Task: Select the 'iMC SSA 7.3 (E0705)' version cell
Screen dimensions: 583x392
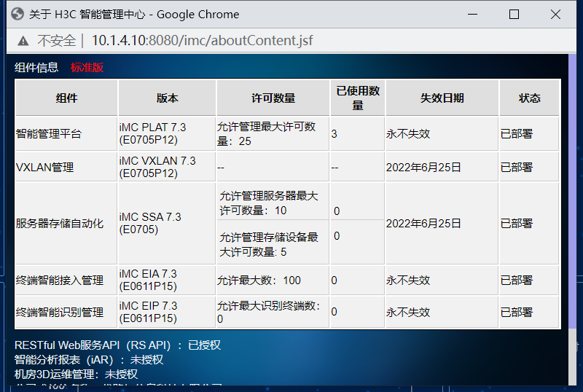Action: pyautogui.click(x=167, y=223)
